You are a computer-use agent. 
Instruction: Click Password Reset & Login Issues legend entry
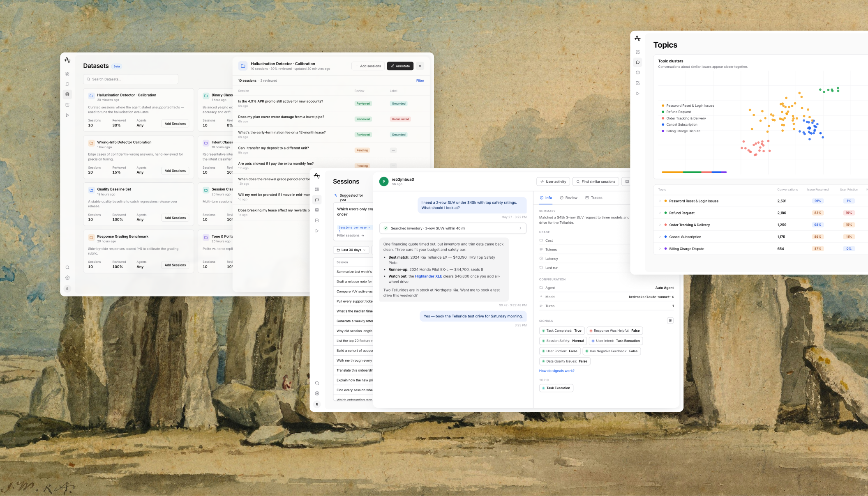tap(688, 106)
